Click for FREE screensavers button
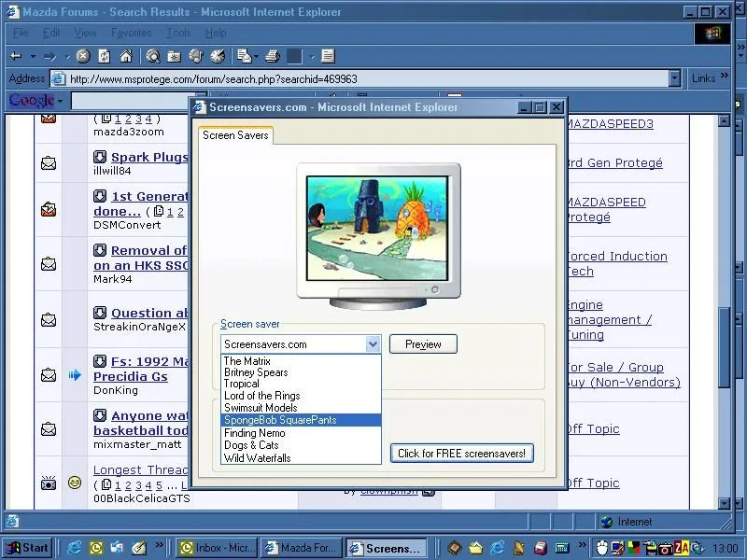This screenshot has height=560, width=747. (461, 453)
